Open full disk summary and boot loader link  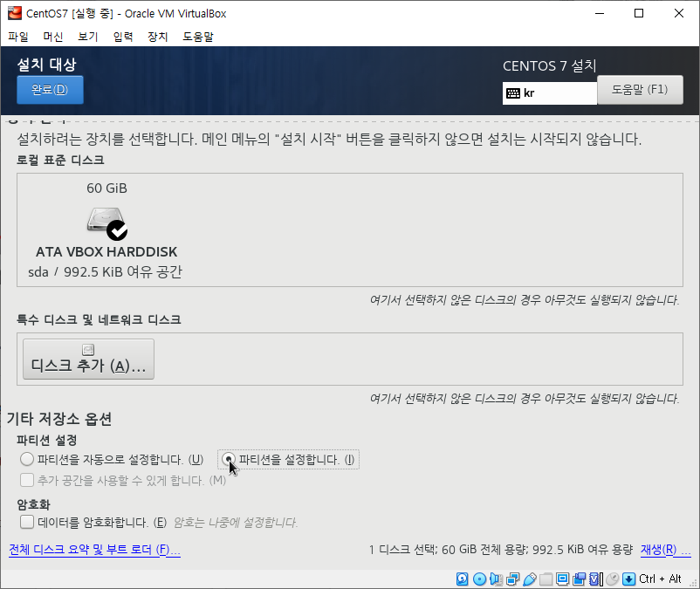[94, 550]
